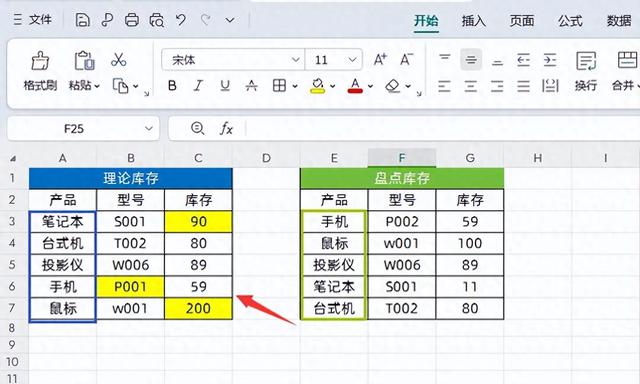Expand the Name Box F25 dropdown

tap(149, 129)
